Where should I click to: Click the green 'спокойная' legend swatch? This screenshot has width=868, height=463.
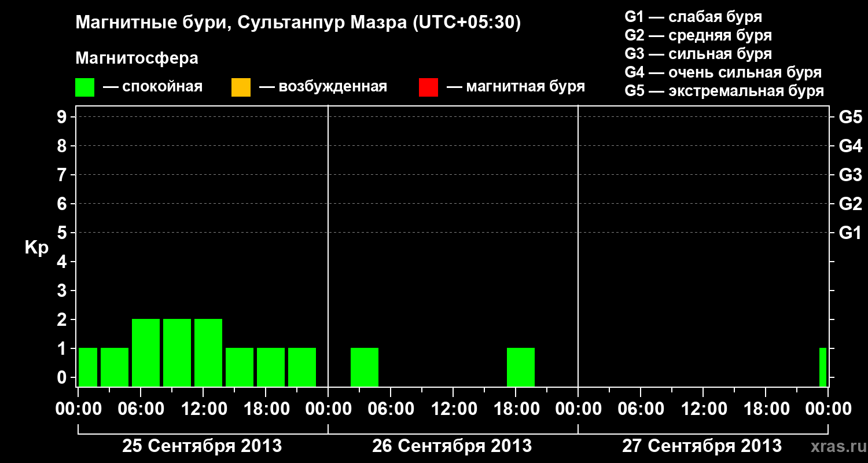[x=85, y=87]
